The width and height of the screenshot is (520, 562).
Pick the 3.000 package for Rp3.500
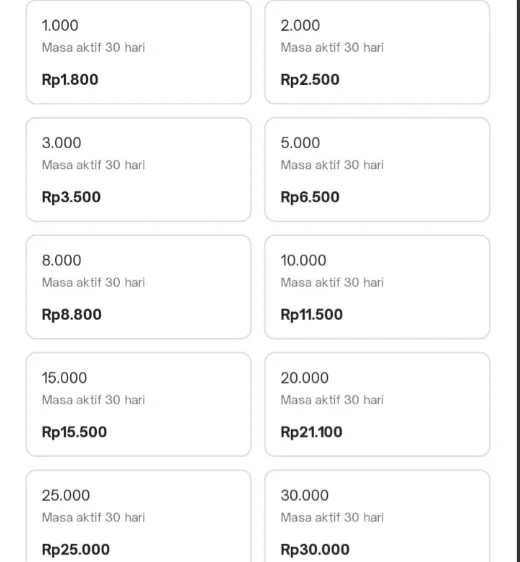(x=138, y=170)
